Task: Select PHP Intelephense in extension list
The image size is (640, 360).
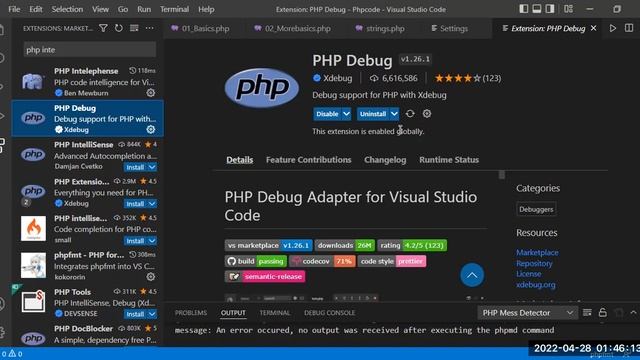Action: pyautogui.click(x=88, y=82)
